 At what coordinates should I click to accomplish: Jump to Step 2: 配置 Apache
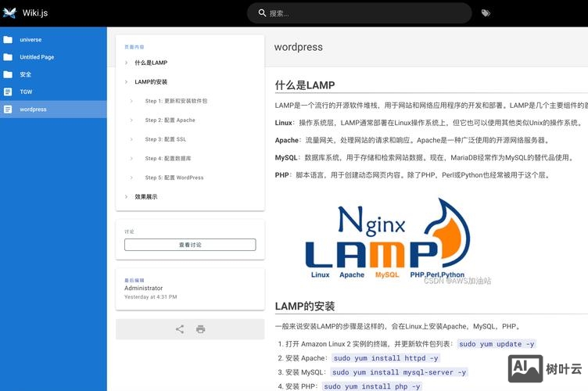(x=170, y=120)
